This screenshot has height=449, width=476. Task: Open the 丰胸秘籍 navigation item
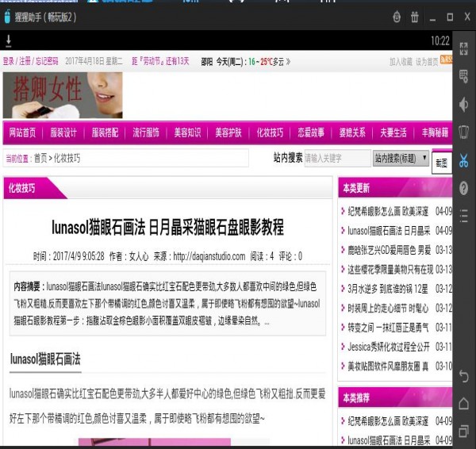[x=435, y=132]
